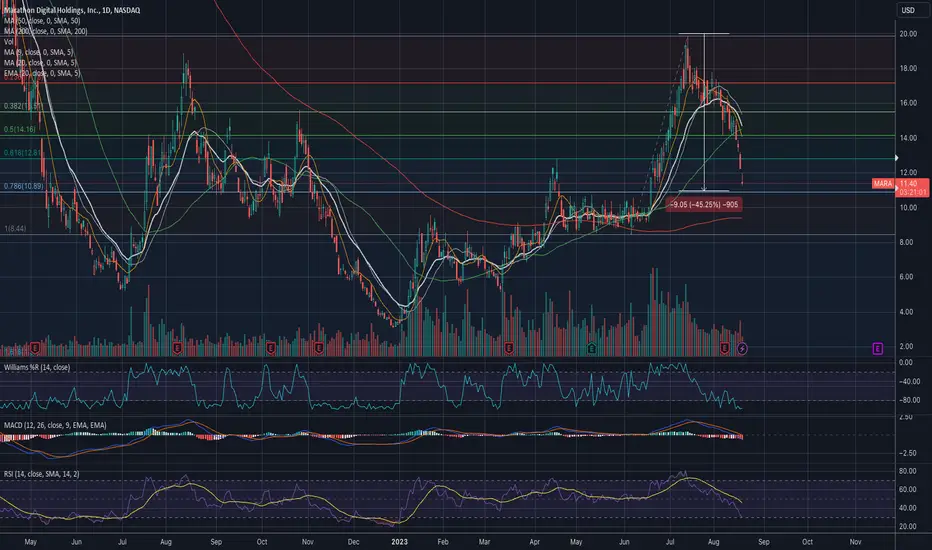Open the red earnings marker near October 2022

[x=271, y=347]
